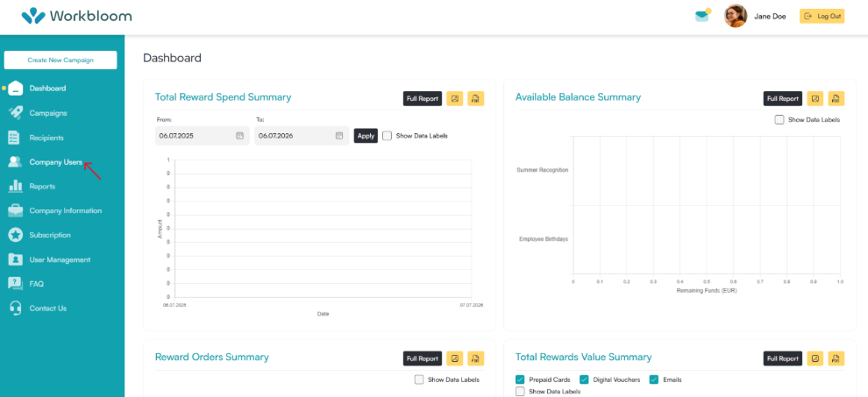Uncheck Prepaid Cards checkbox

click(x=520, y=379)
